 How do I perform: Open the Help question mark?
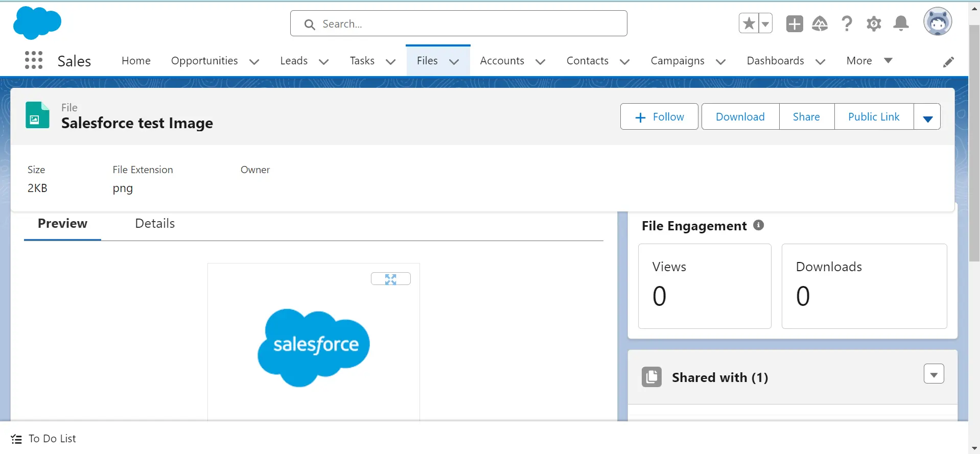click(847, 23)
